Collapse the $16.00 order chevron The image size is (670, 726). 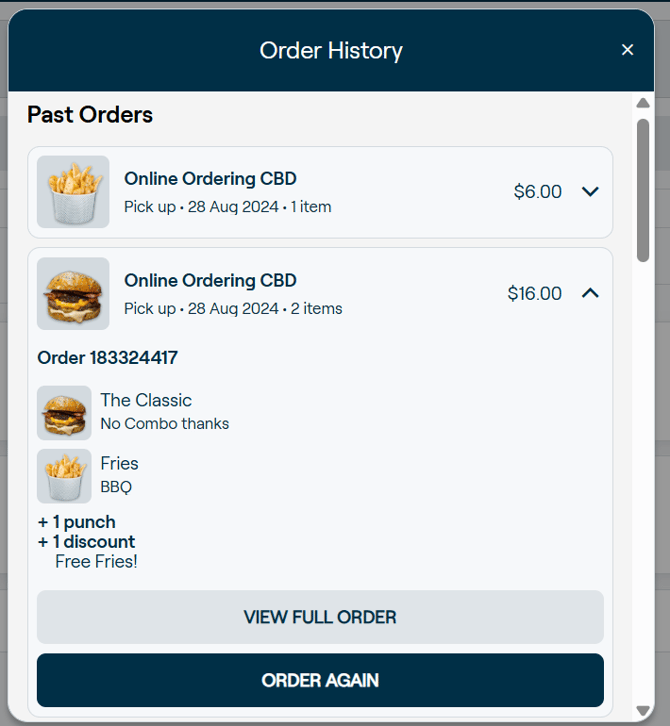click(x=590, y=293)
